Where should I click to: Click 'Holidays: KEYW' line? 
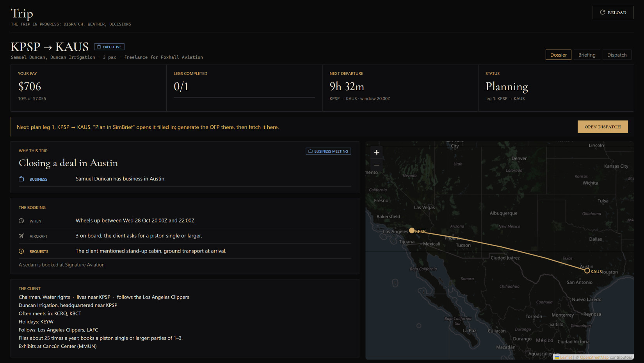36,322
